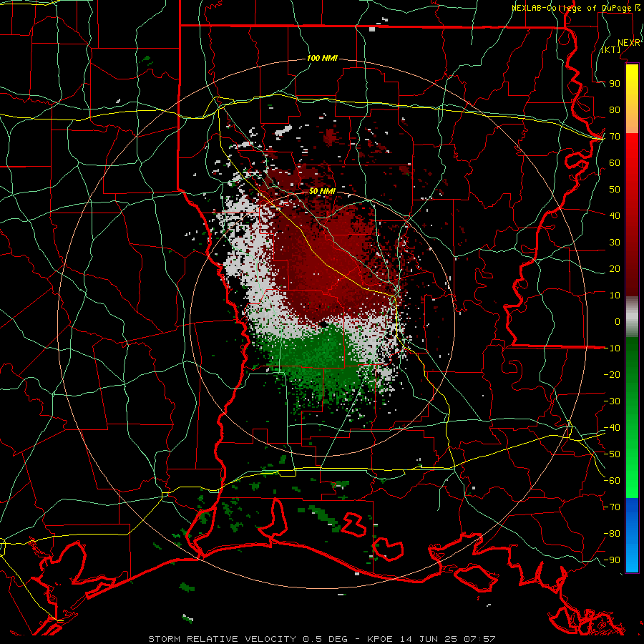Screen dimensions: 644x644
Task: Click the "(KT)" units label above scale
Action: [x=611, y=49]
